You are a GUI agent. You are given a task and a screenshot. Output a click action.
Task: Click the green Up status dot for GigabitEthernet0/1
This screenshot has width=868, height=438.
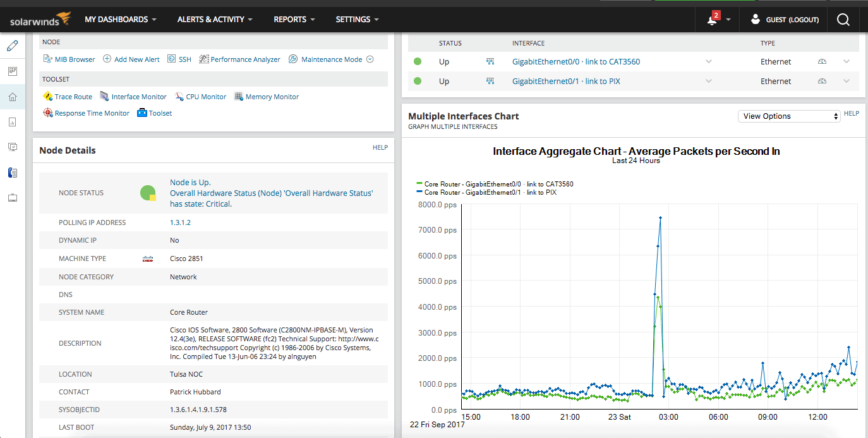click(418, 82)
